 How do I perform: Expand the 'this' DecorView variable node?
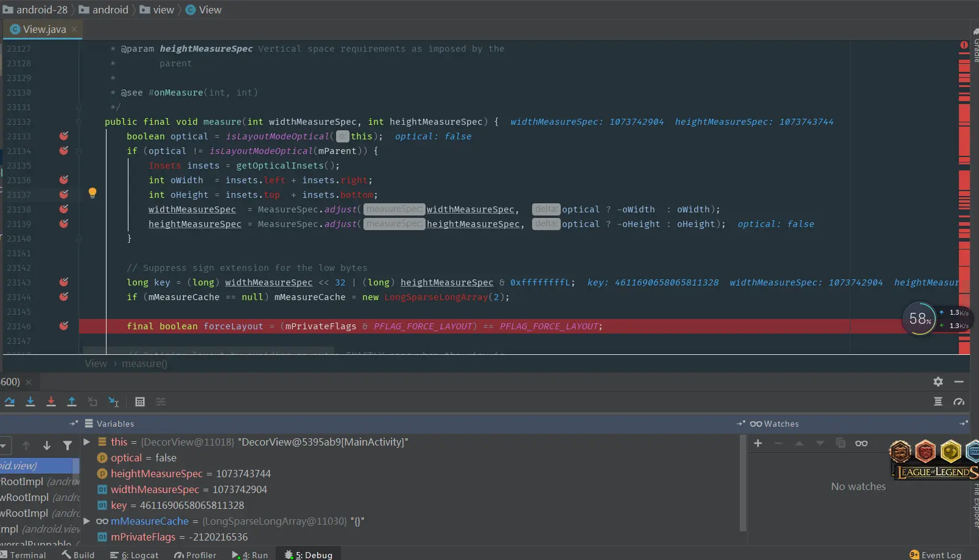click(x=87, y=442)
